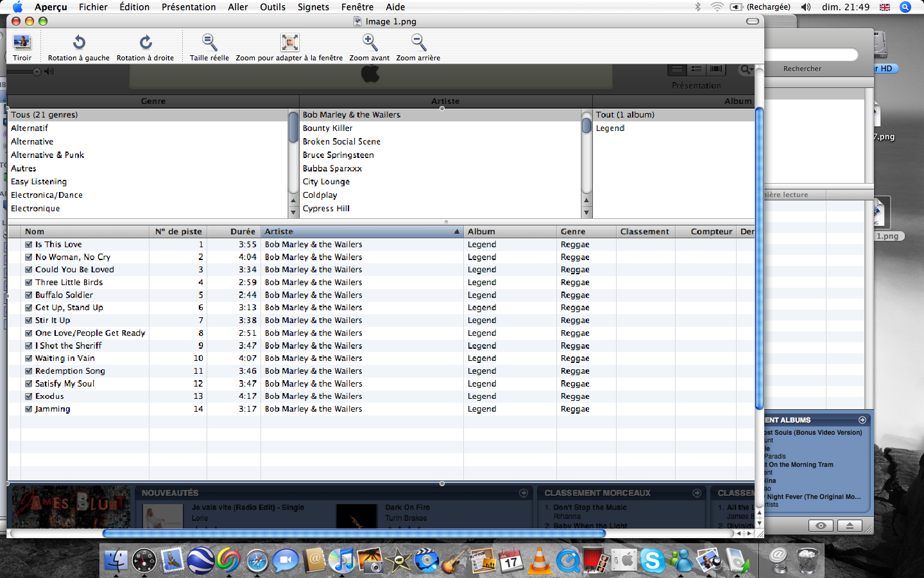Open the Trash in the Dock
This screenshot has height=578, width=924.
[807, 561]
